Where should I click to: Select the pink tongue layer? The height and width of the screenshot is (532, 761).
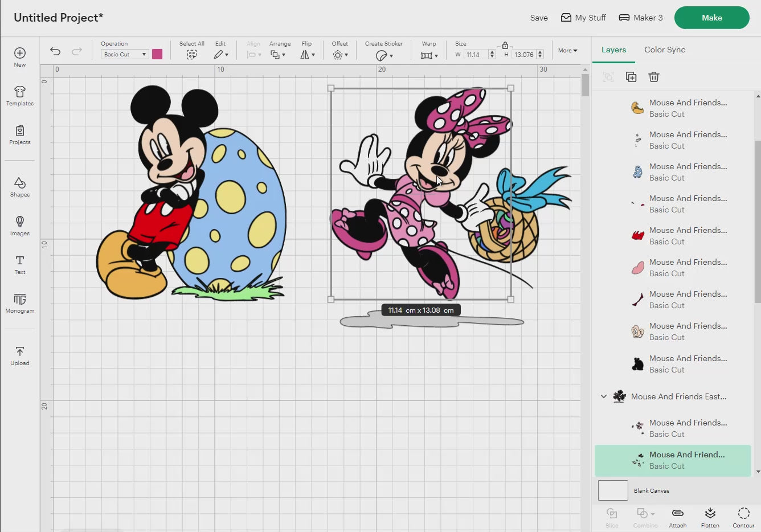click(673, 268)
